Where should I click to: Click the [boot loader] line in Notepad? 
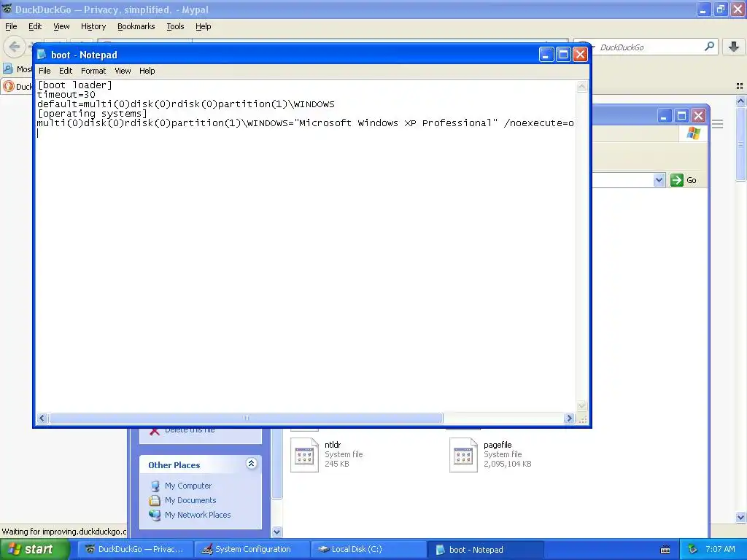pyautogui.click(x=75, y=85)
